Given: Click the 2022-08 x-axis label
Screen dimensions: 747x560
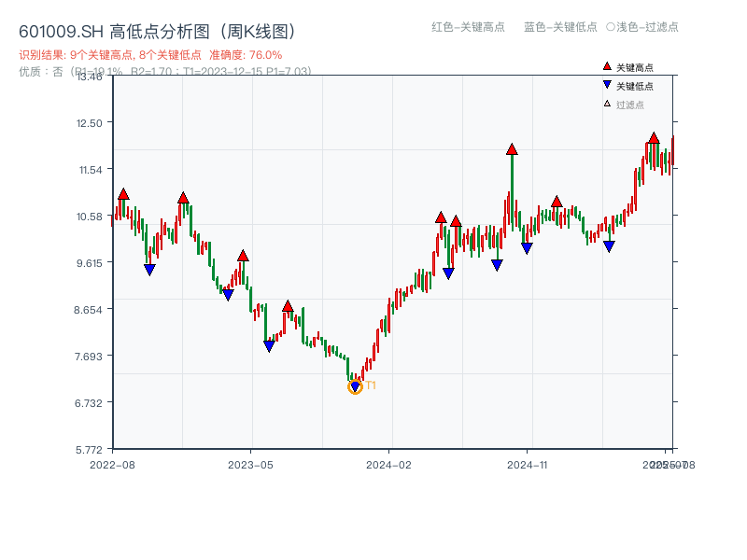Looking at the screenshot, I should pyautogui.click(x=112, y=465).
